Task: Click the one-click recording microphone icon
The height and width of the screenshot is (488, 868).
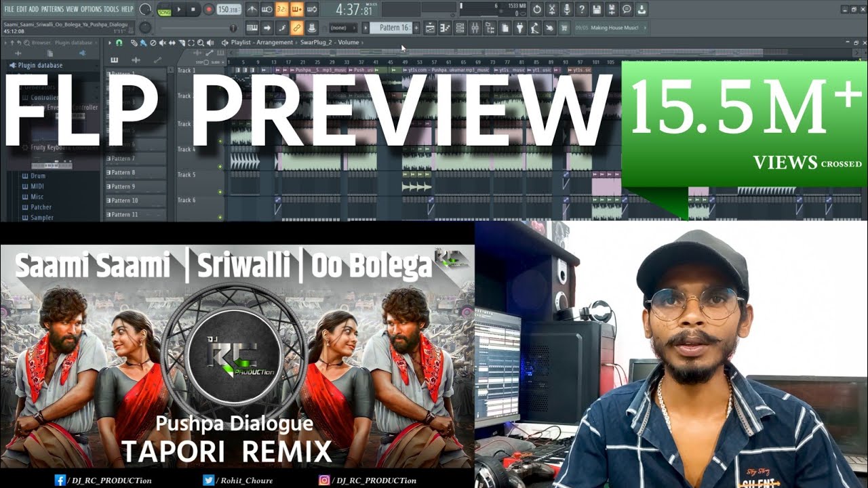Action: click(567, 9)
